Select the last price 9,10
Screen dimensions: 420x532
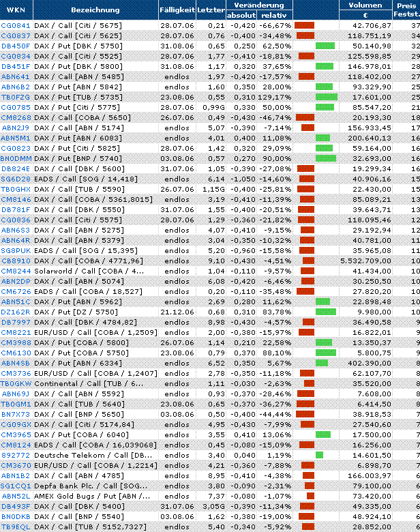pyautogui.click(x=216, y=261)
